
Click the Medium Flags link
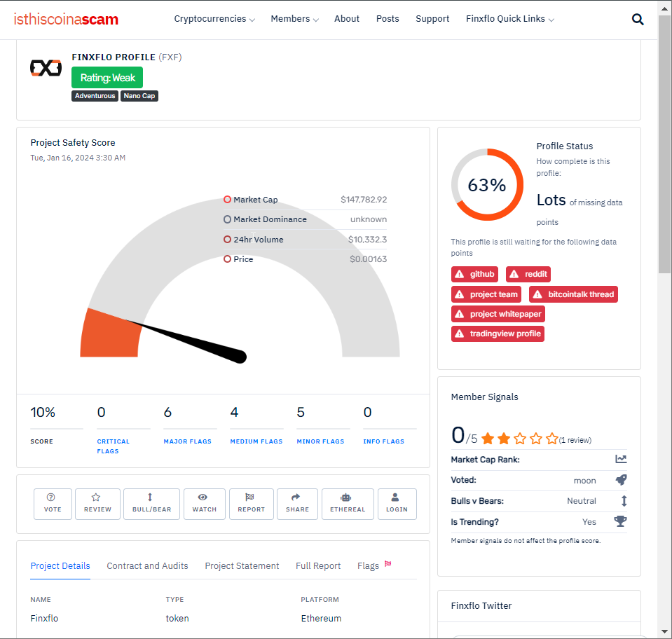[x=256, y=441]
